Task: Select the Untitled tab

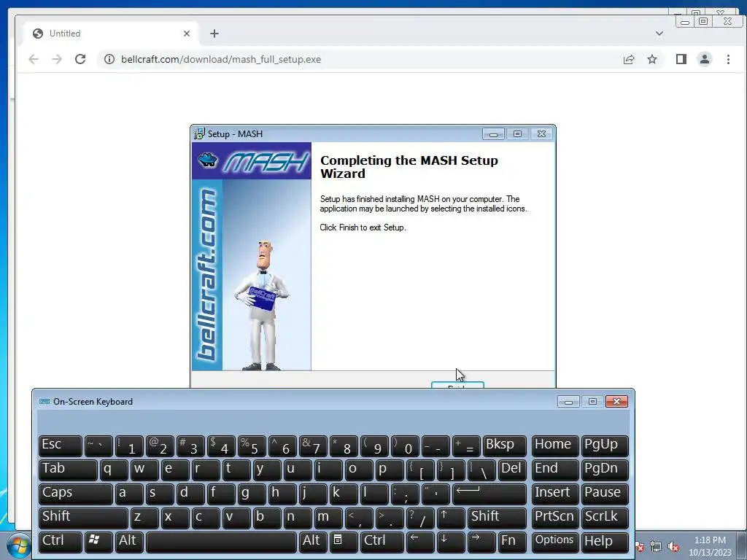Action: [109, 34]
